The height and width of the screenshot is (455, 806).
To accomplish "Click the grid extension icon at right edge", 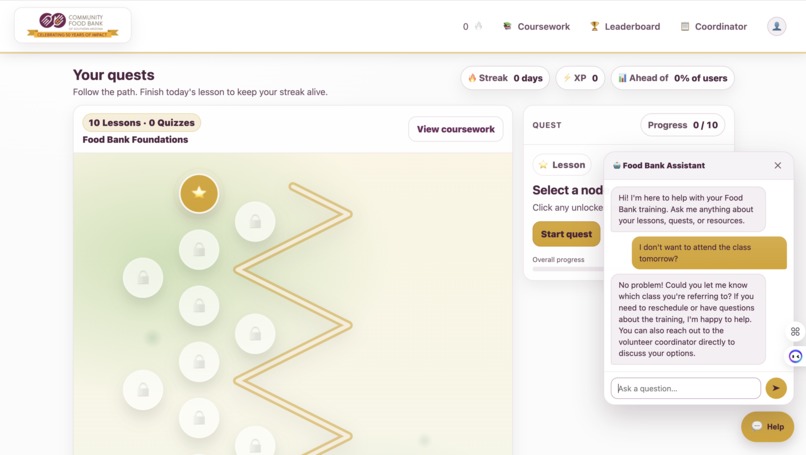I will click(795, 332).
